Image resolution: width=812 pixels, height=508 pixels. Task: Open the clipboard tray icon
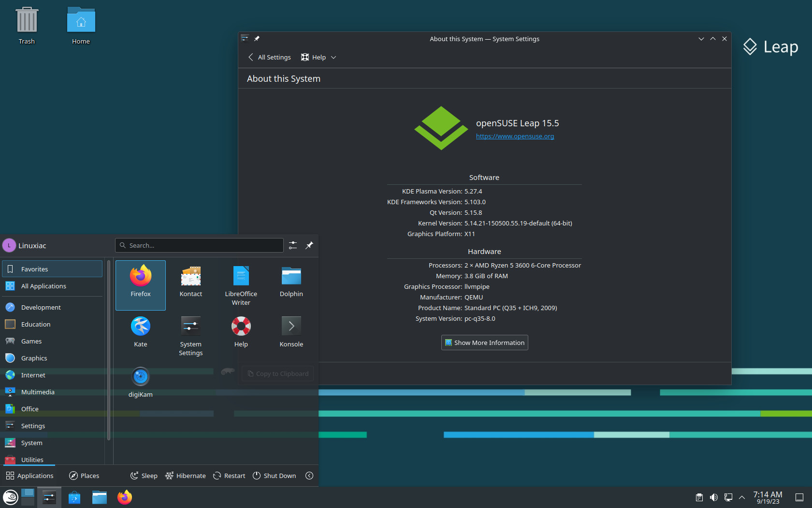(x=699, y=497)
